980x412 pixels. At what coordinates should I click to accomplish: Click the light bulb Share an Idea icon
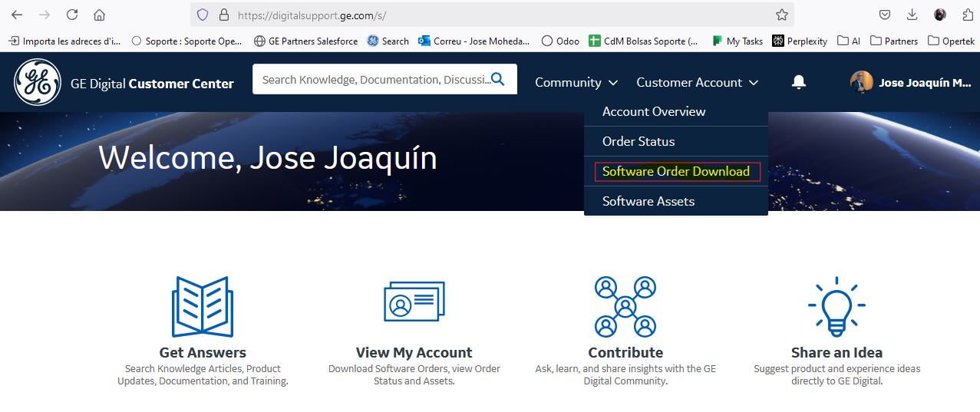tap(836, 306)
